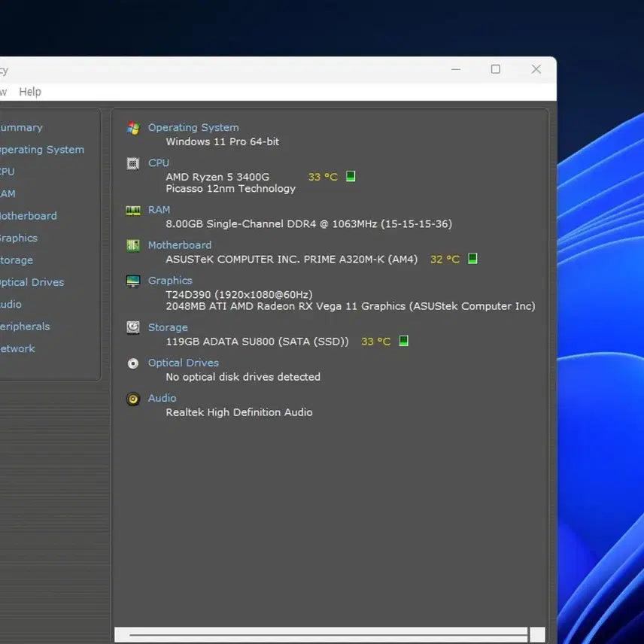This screenshot has height=644, width=644.
Task: Click the CPU 33 °C temperature value
Action: [x=323, y=177]
